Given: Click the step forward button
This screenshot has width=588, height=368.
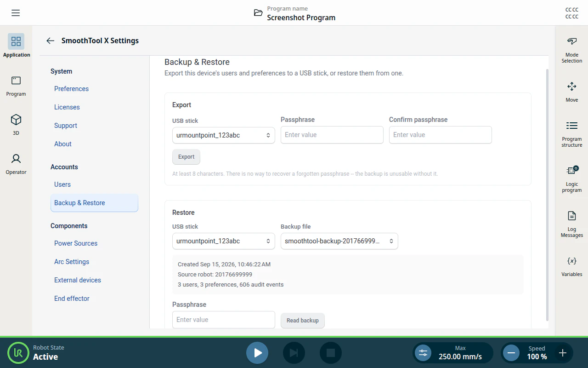Looking at the screenshot, I should coord(294,353).
